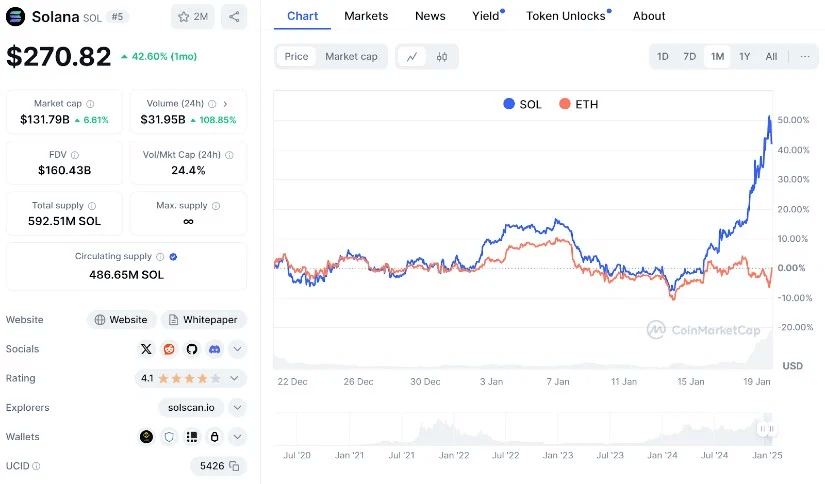Expand the Explorers dropdown chevron
The image size is (825, 484).
pos(237,408)
